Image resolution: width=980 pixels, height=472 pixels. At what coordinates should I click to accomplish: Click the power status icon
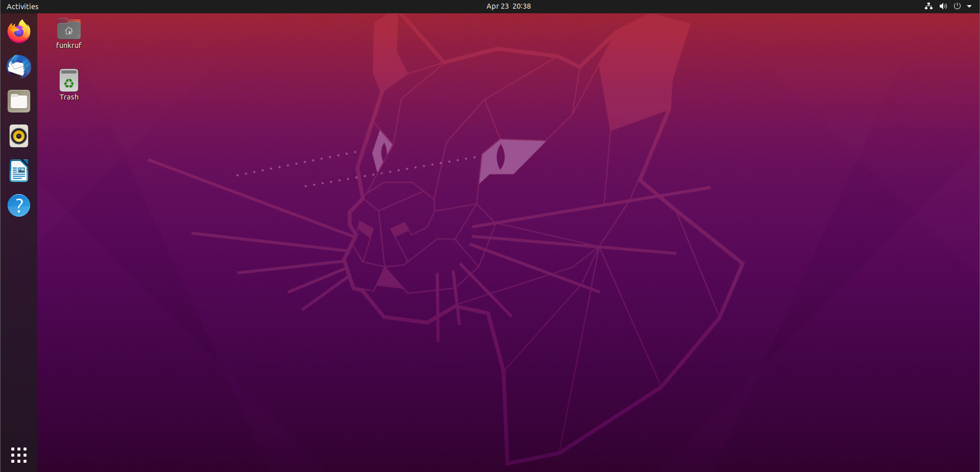[x=958, y=6]
